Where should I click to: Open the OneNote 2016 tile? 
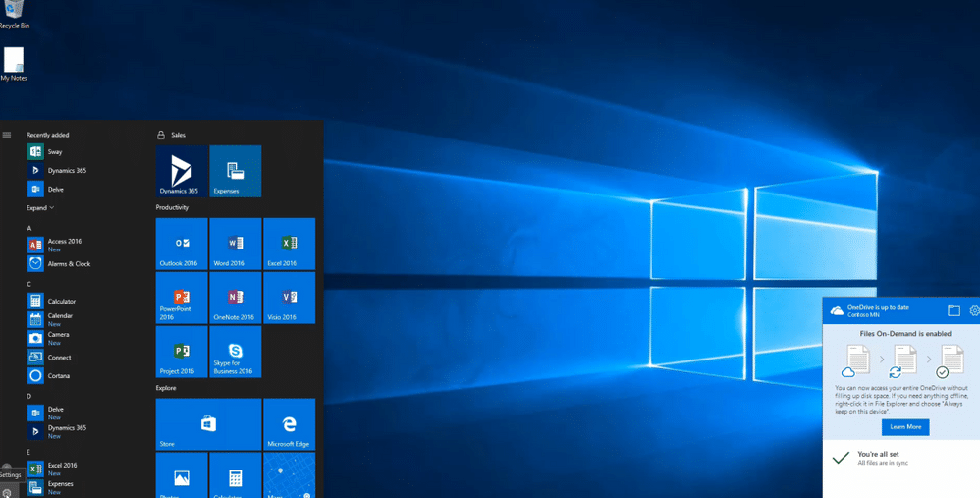tap(235, 298)
